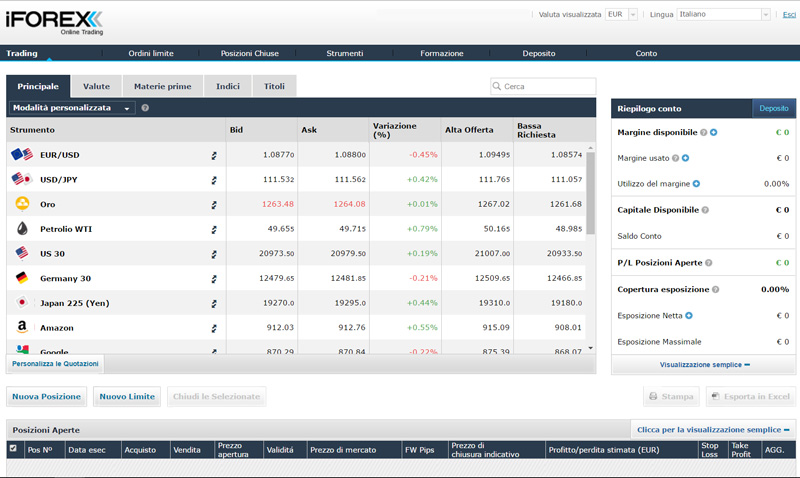The image size is (800, 478).
Task: Open the Lingua Italiano dropdown
Action: [723, 14]
